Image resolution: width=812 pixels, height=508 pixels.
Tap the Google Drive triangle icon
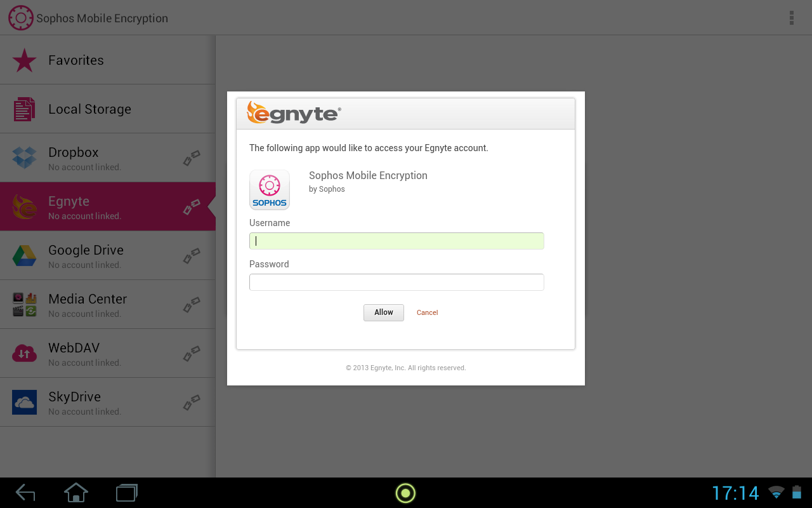pyautogui.click(x=24, y=256)
